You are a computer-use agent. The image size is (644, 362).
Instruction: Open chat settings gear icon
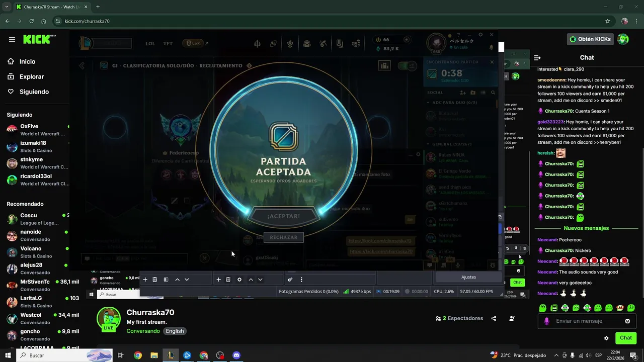[x=606, y=338]
